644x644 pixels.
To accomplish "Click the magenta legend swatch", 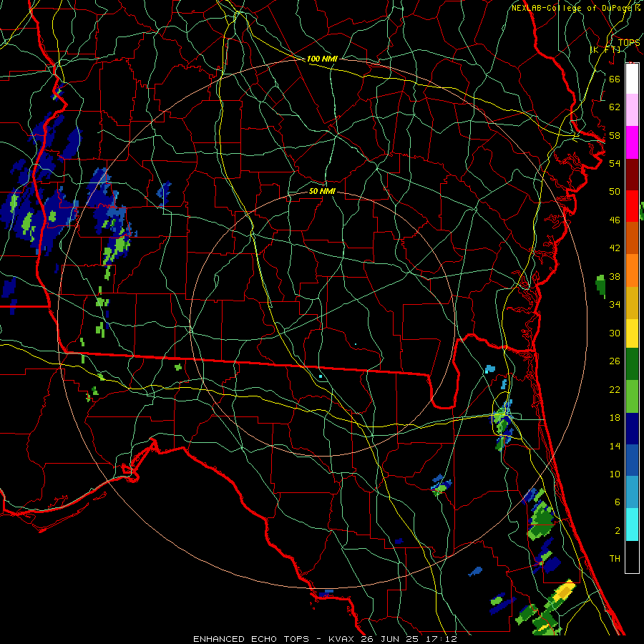I will [x=632, y=142].
